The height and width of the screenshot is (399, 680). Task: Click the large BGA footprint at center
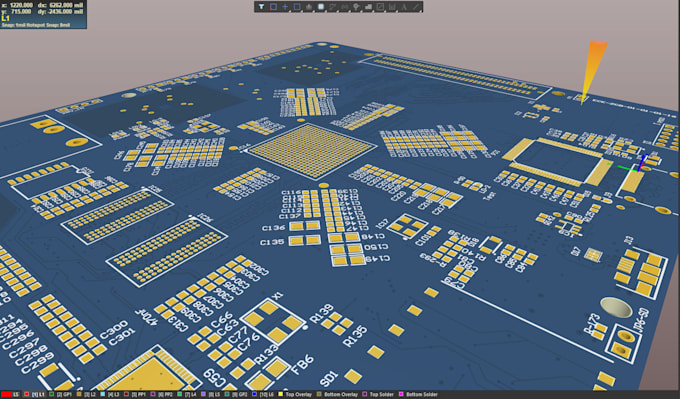(311, 150)
